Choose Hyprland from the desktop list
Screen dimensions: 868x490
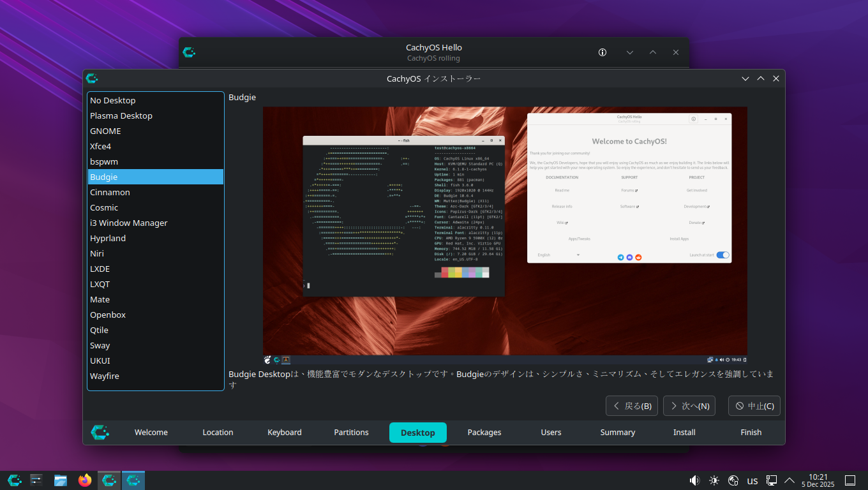coord(108,238)
